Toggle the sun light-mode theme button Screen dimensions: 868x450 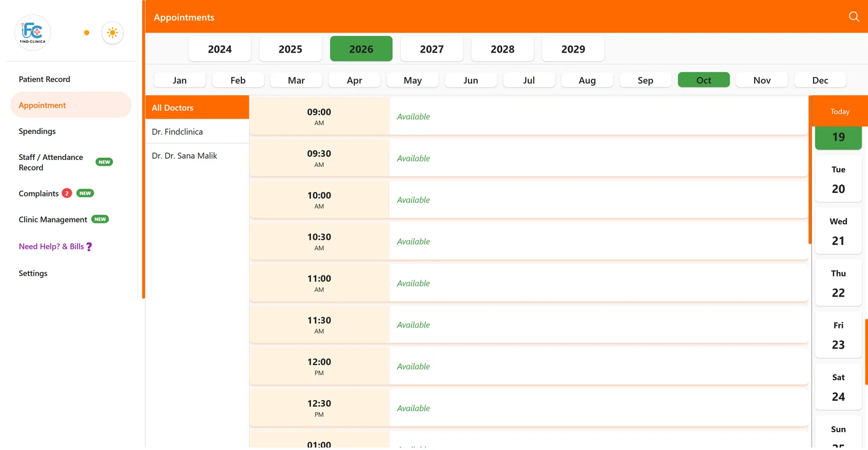(112, 33)
